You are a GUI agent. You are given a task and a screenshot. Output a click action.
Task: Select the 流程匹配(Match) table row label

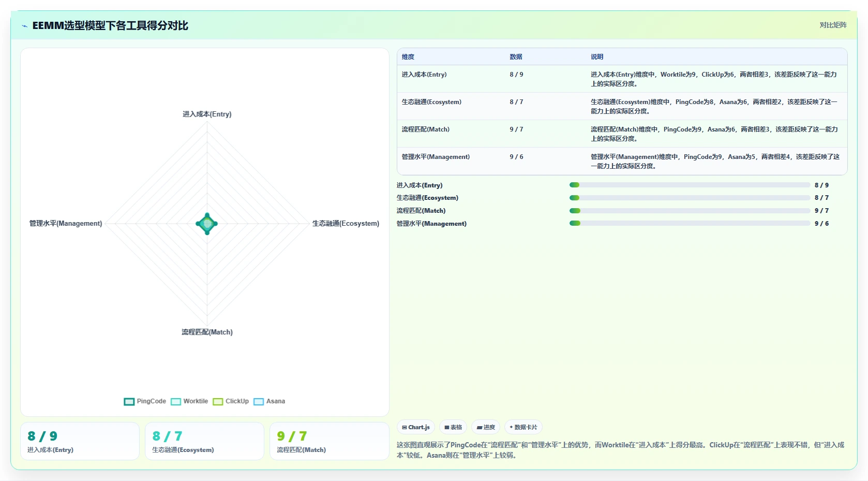[426, 129]
